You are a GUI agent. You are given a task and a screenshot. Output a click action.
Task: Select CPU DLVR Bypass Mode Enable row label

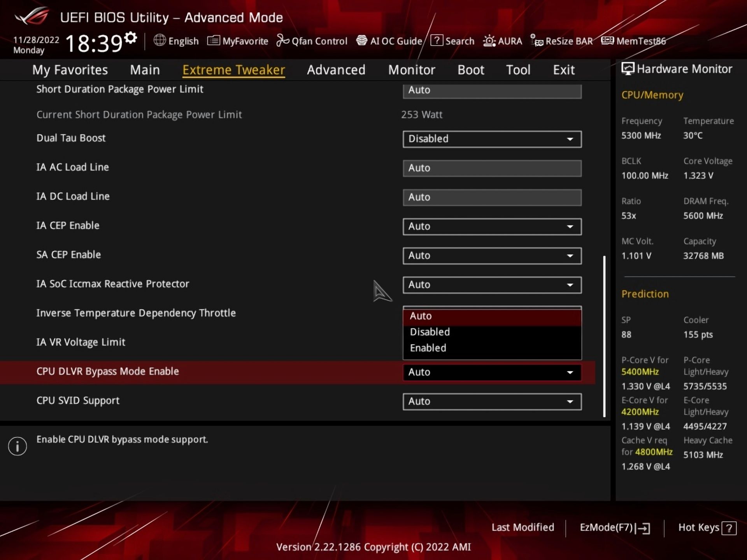(x=108, y=371)
